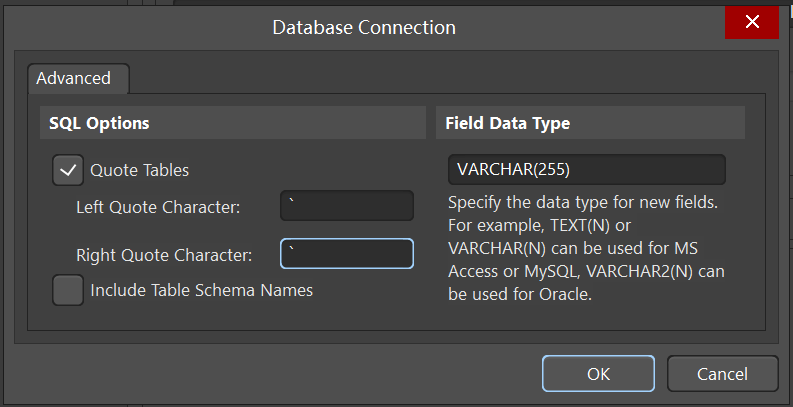Click the 'be used for Oracle' hint line
Screen dimensions: 793x407
point(520,294)
